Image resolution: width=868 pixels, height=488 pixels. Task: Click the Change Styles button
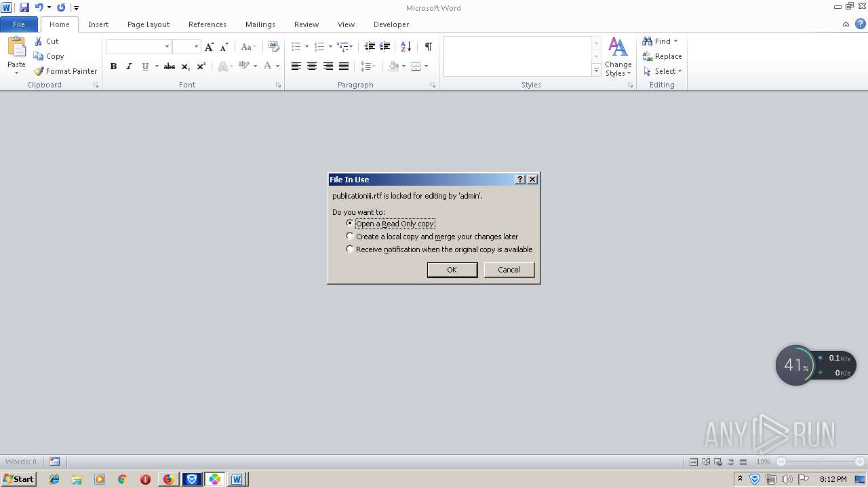tap(618, 57)
